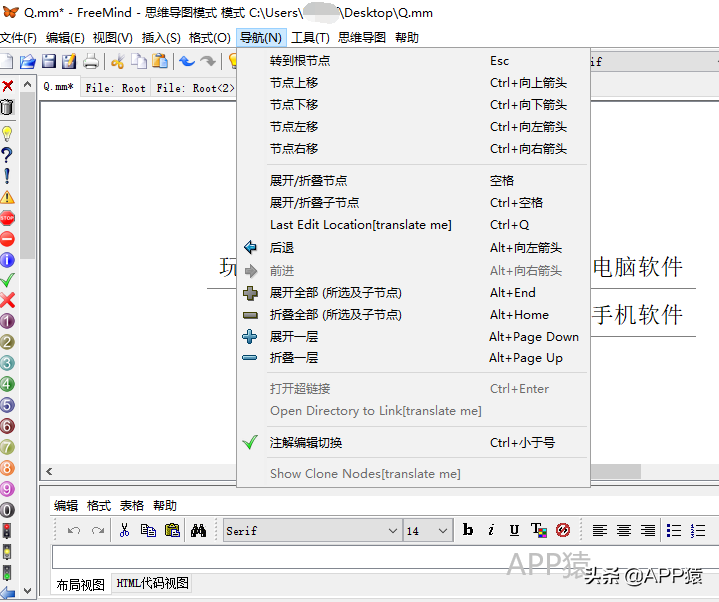Select 节点上移 menu item

[413, 83]
